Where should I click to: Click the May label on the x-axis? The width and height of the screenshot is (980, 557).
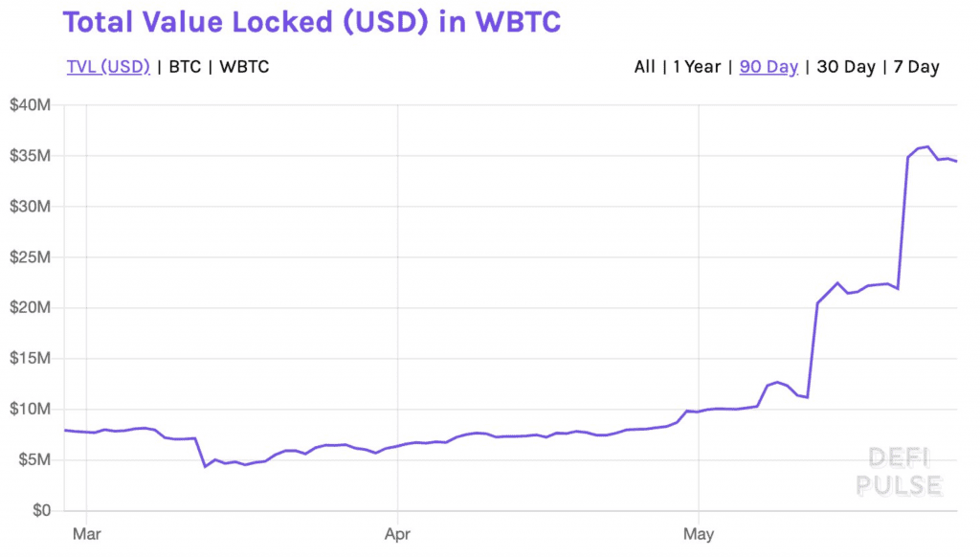699,534
